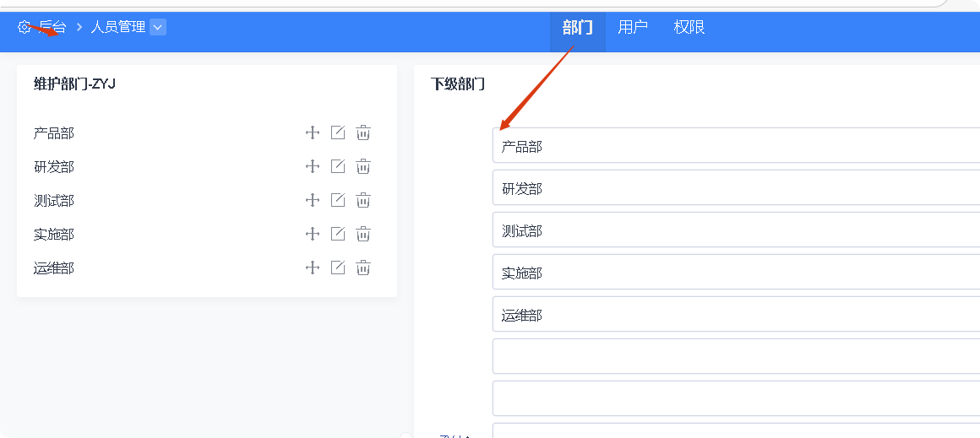Edit the 运维部 department
This screenshot has height=438, width=980.
click(x=337, y=268)
